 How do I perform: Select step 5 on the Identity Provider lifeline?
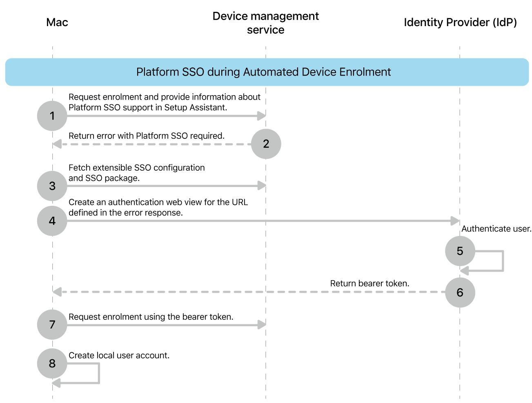(460, 252)
